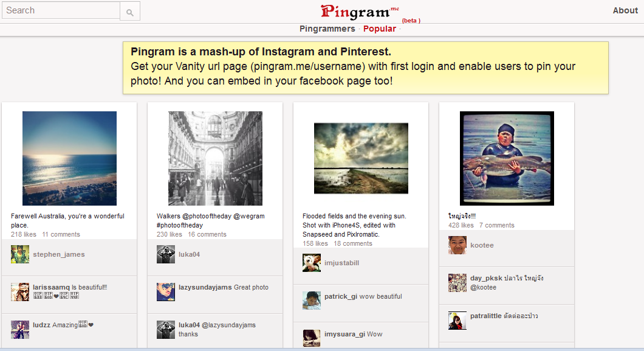The width and height of the screenshot is (644, 351).
Task: Click luka04 owner avatar under Walkers photo
Action: coord(166,254)
